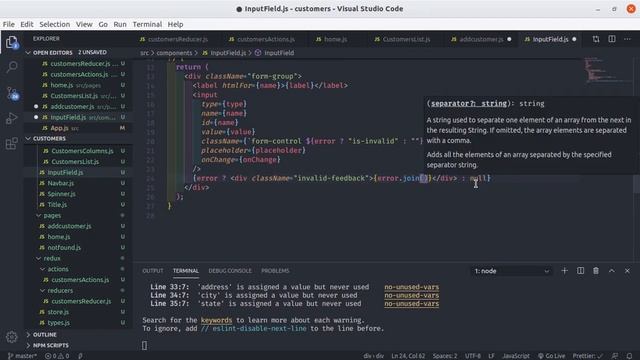The width and height of the screenshot is (640, 360).
Task: Open editor More Actions menu
Action: pyautogui.click(x=627, y=39)
